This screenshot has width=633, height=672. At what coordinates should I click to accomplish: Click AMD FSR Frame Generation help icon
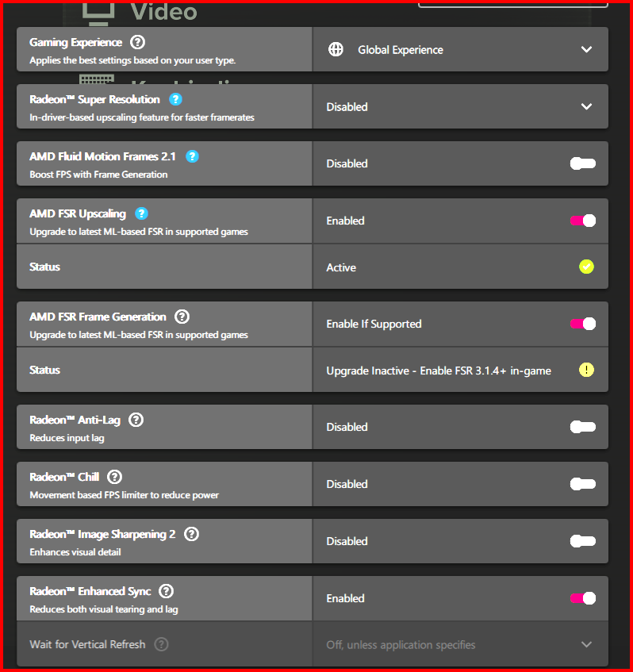coord(182,317)
